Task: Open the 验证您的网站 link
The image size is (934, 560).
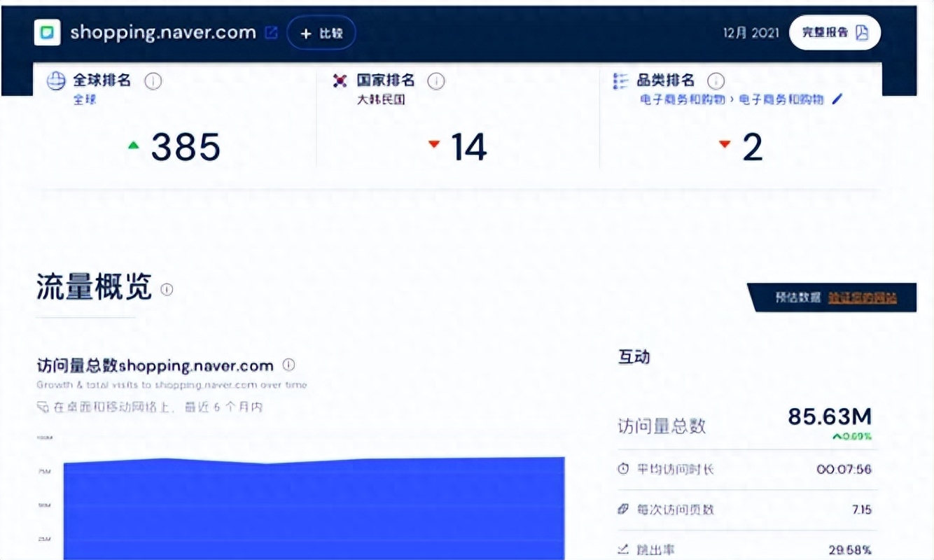Action: (862, 297)
